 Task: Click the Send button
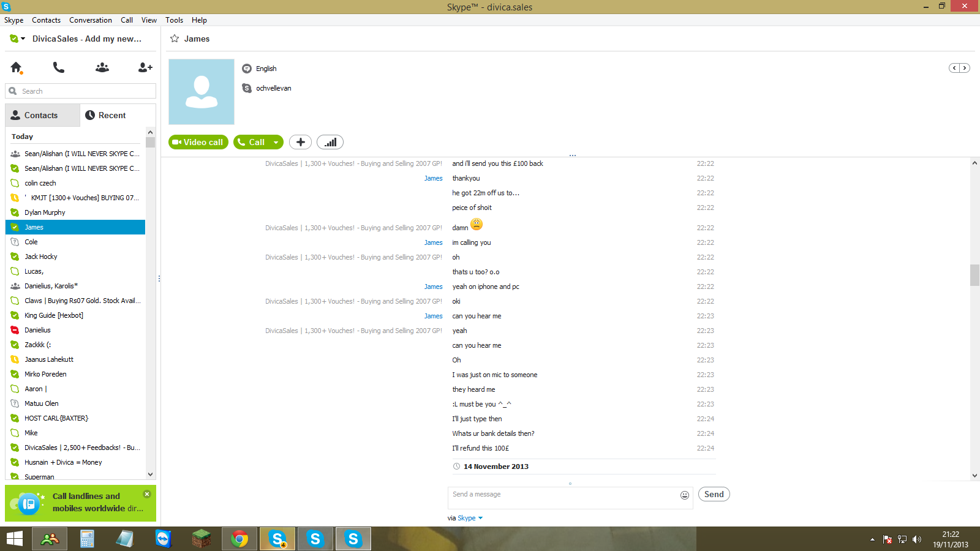(714, 494)
